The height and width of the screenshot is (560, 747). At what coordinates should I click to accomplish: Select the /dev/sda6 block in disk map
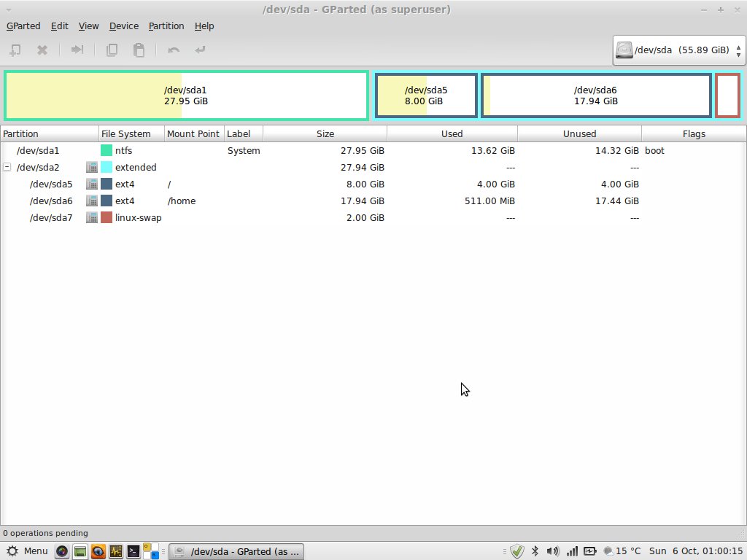[596, 96]
